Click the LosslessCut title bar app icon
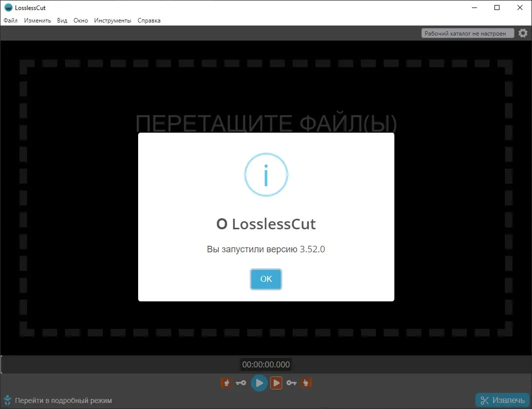532x409 pixels. click(8, 8)
